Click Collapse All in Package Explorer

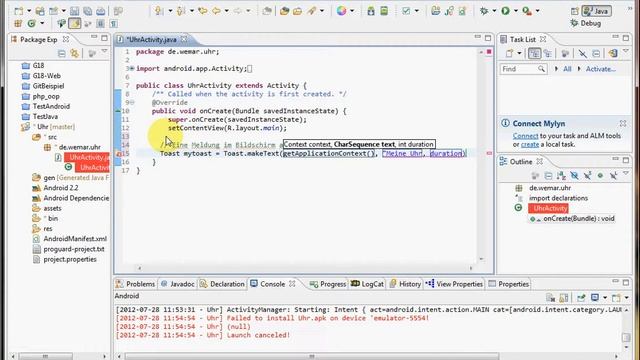(62, 53)
